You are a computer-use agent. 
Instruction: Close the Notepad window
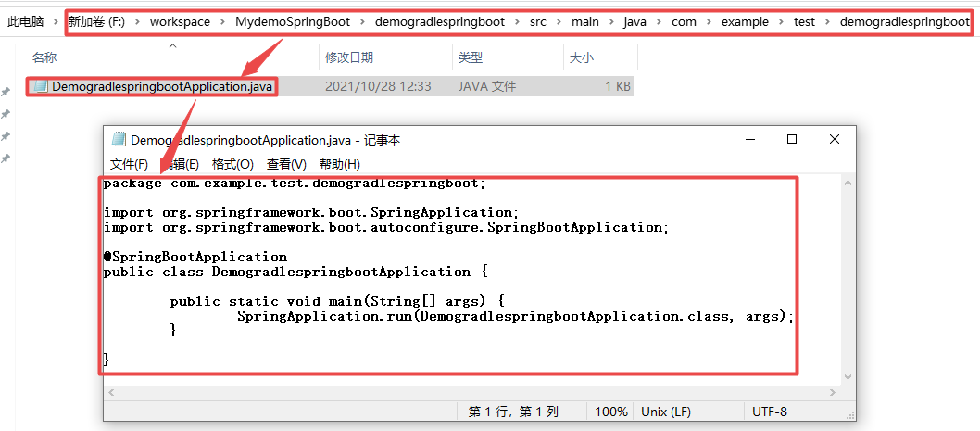835,140
